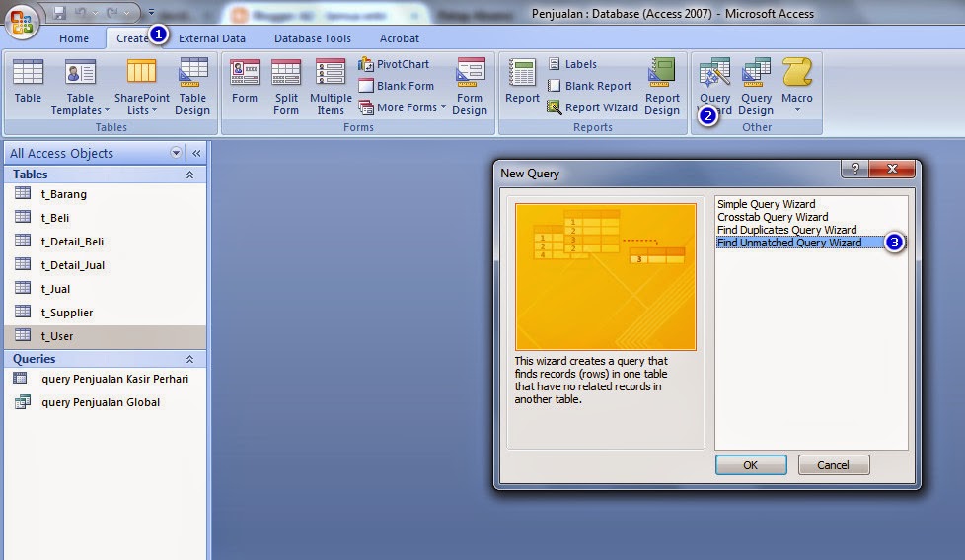Cancel the New Query dialog
Screen dimensions: 965x560
tap(834, 465)
